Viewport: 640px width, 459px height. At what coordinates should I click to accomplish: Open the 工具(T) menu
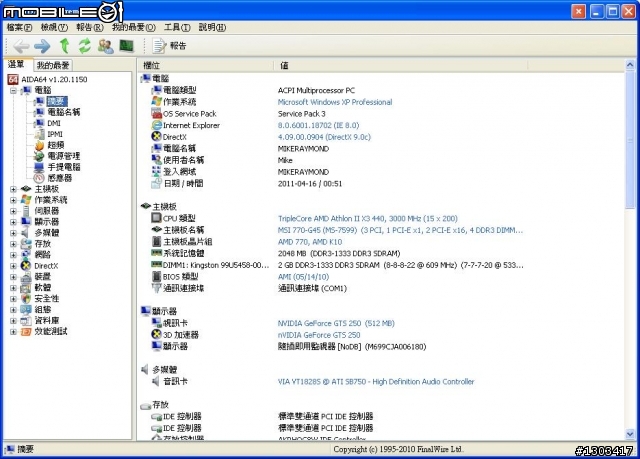tap(177, 27)
